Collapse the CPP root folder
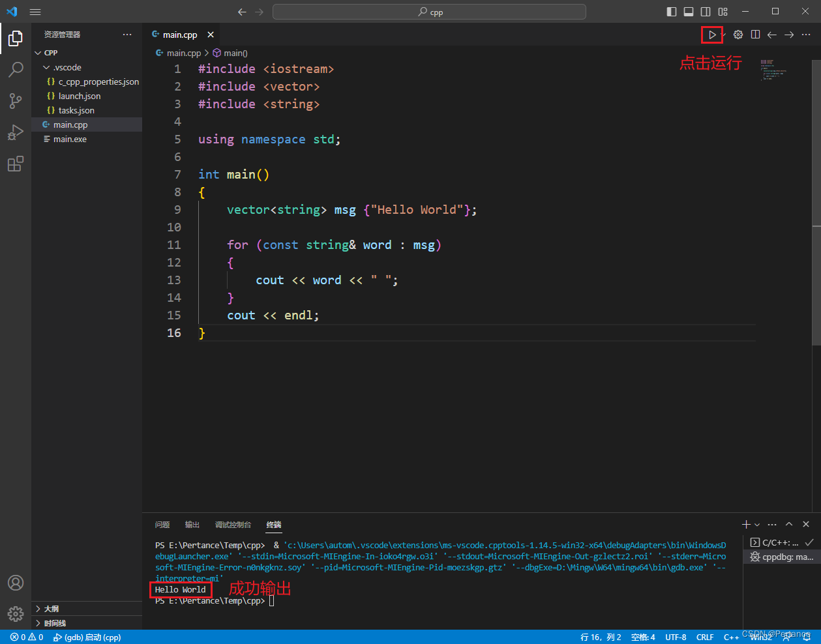Image resolution: width=821 pixels, height=644 pixels. (x=87, y=53)
